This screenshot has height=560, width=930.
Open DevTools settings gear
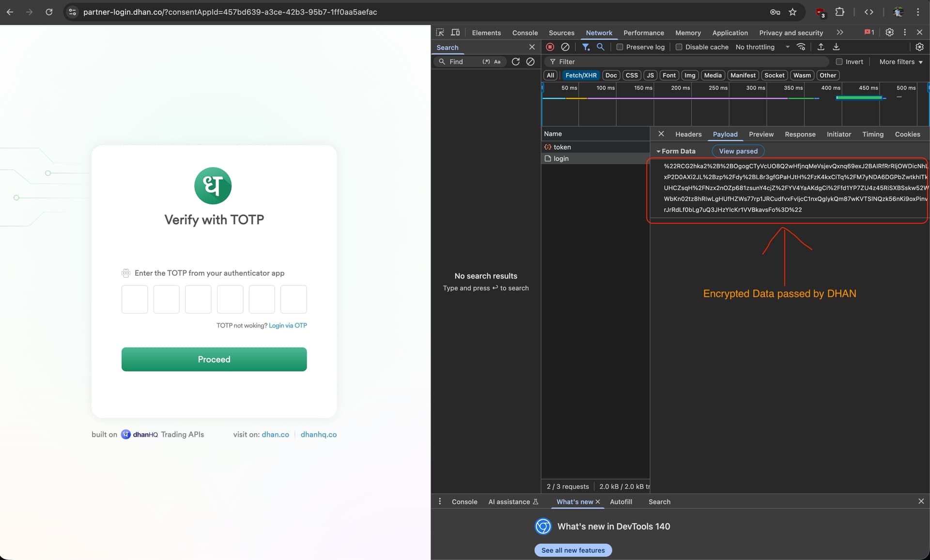(889, 32)
